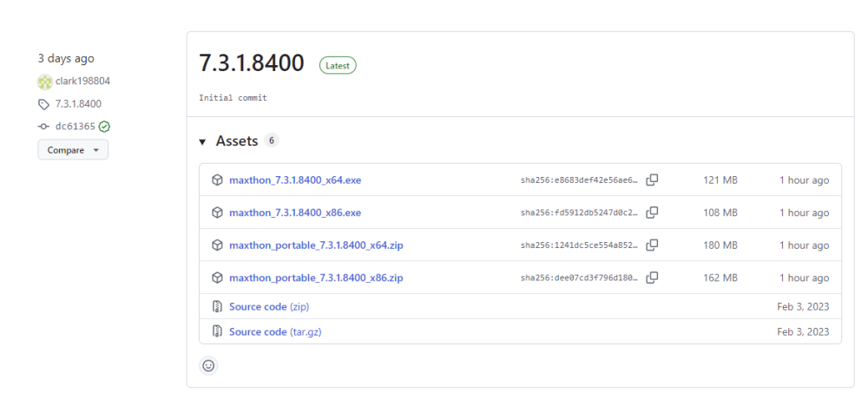Open the Compare dropdown

pos(72,150)
